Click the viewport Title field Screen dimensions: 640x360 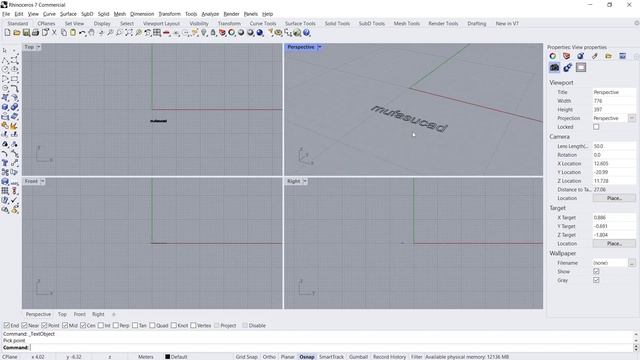tap(613, 92)
